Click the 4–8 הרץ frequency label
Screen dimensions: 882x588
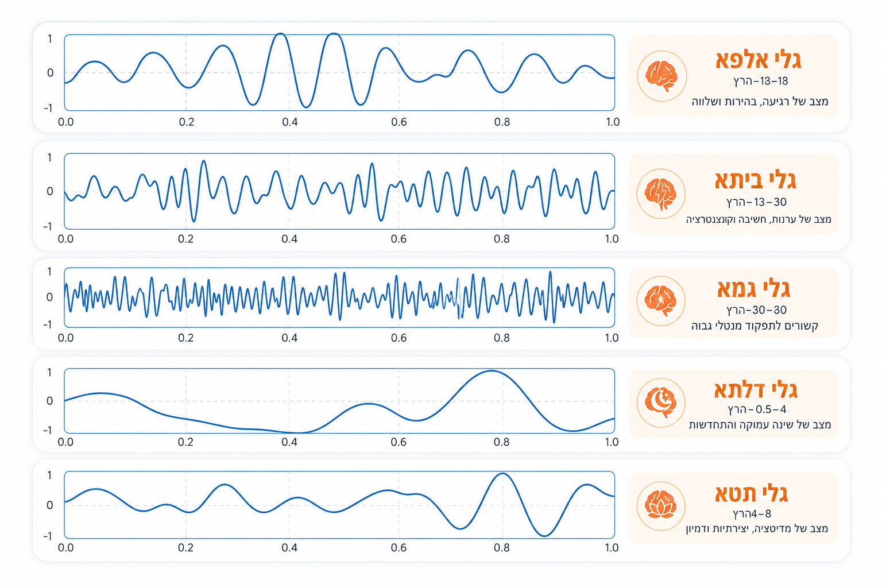point(752,514)
